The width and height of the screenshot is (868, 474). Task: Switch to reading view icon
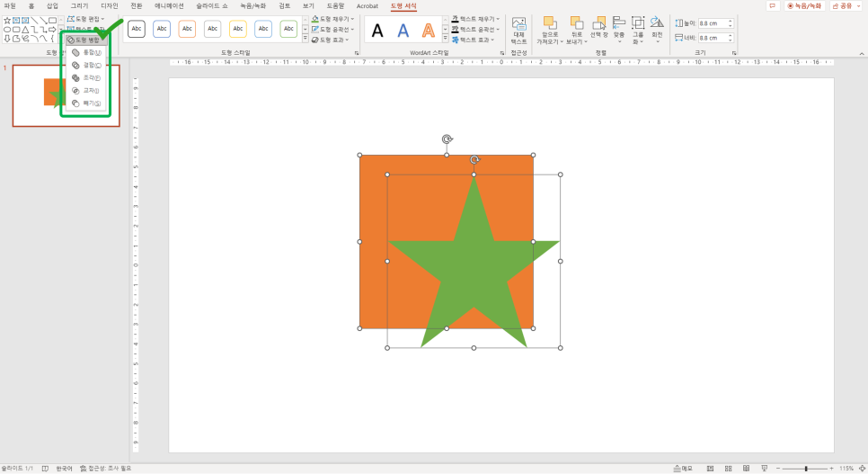click(746, 469)
